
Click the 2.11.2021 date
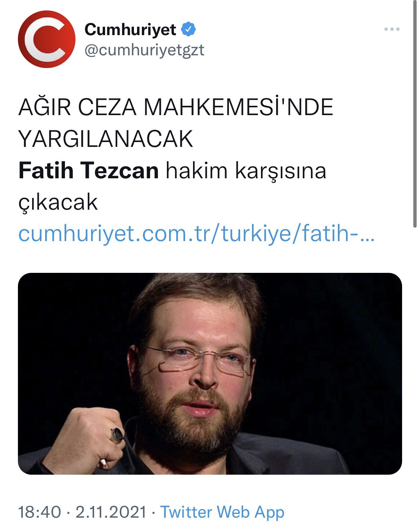tap(111, 512)
